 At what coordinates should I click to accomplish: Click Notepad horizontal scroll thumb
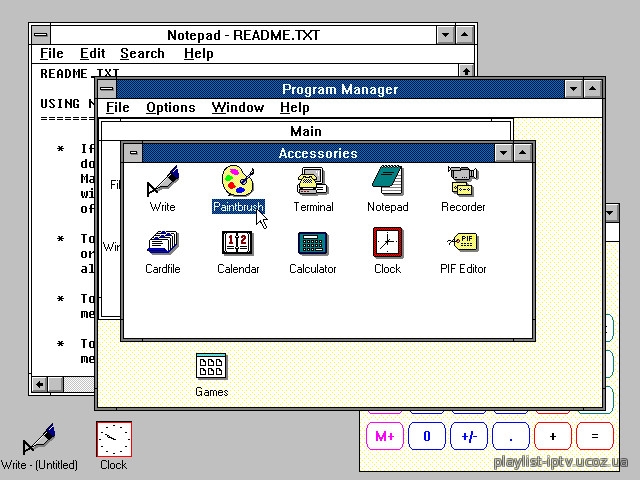(x=56, y=384)
